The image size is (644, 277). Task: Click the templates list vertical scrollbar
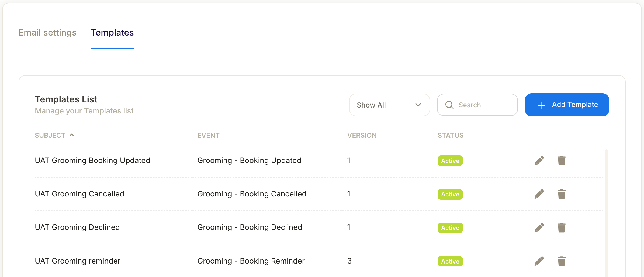[x=606, y=210]
